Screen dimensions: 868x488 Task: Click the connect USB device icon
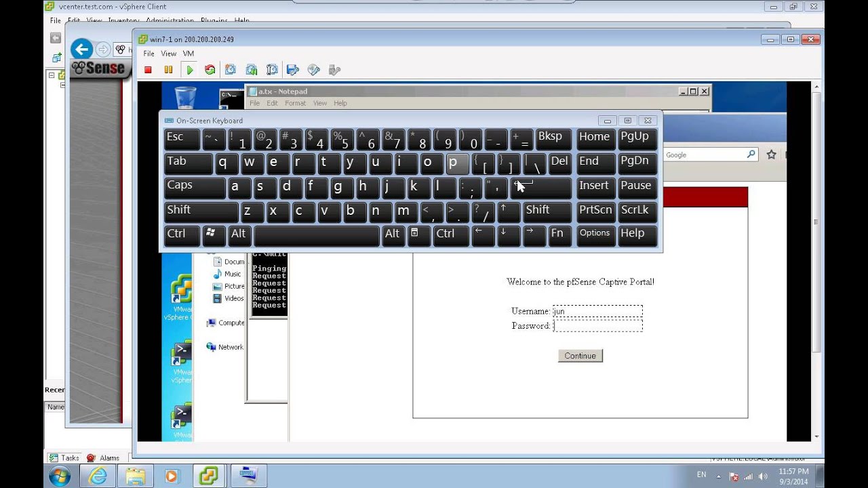pos(334,70)
